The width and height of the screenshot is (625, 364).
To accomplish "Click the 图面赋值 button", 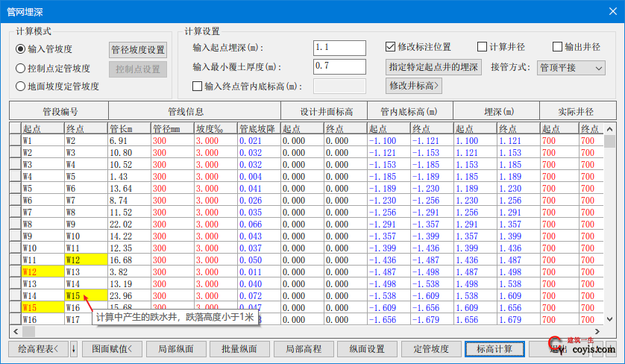I will [x=112, y=349].
